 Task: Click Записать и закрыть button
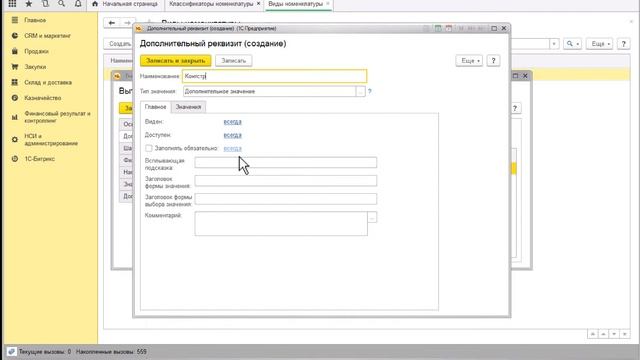point(176,60)
